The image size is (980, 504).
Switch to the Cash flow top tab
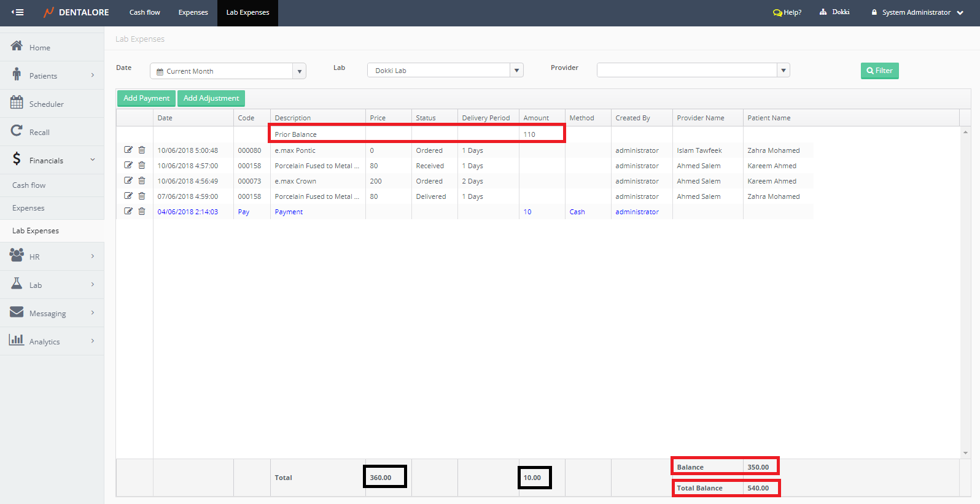pos(144,12)
